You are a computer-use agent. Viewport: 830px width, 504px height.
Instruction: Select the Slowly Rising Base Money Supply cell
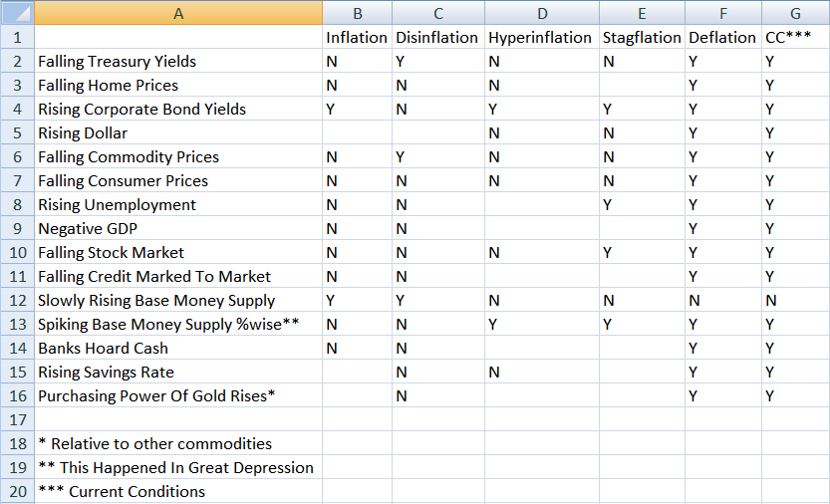point(178,300)
